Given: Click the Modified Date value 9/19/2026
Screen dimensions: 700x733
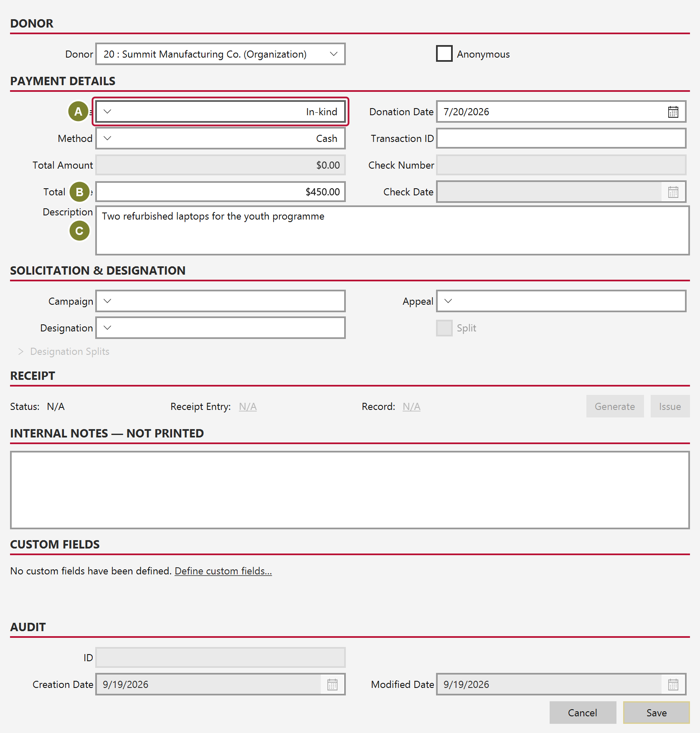Looking at the screenshot, I should tap(466, 685).
